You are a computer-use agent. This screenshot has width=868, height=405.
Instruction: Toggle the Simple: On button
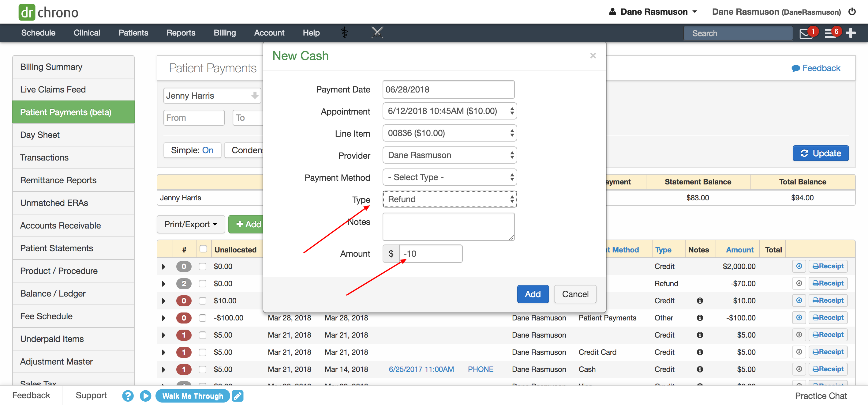point(192,150)
